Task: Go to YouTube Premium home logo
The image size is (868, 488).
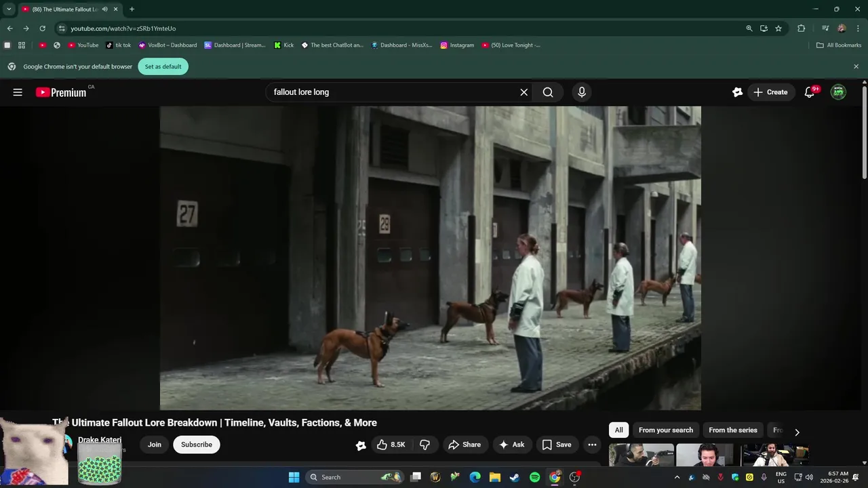Action: point(62,92)
